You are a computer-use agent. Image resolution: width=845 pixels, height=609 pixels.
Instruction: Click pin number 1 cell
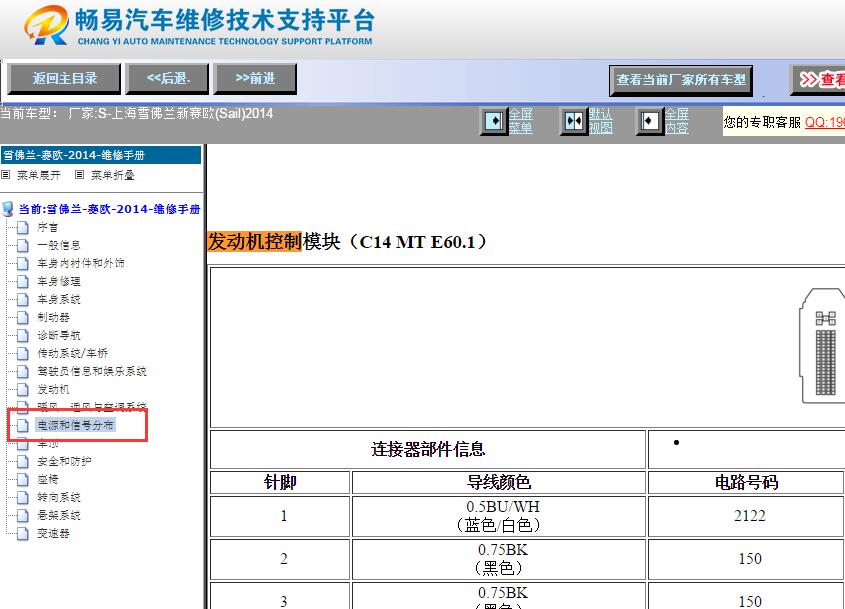click(x=280, y=516)
